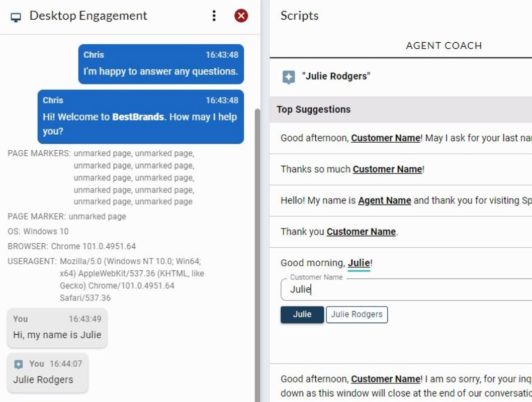Click underlined Julie in the Good morning script

359,263
